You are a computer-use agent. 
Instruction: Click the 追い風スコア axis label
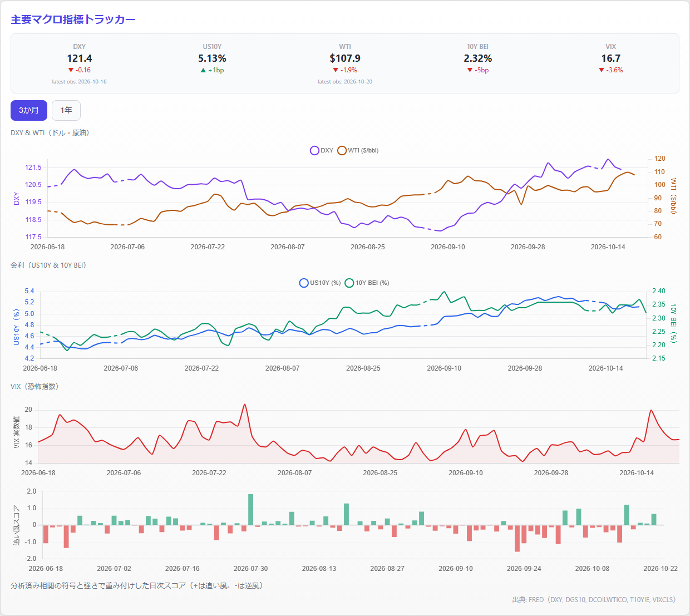[x=16, y=525]
